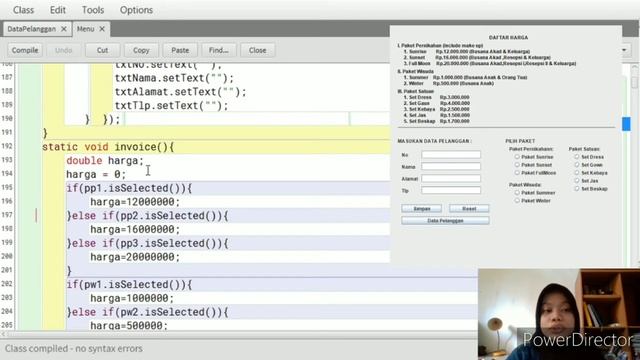Click the code line 'double harga;'
The width and height of the screenshot is (640, 360).
(x=105, y=161)
